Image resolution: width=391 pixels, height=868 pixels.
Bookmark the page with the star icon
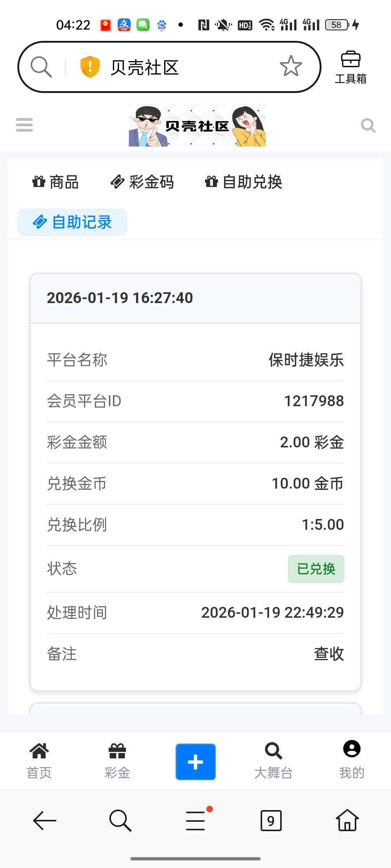[x=291, y=66]
